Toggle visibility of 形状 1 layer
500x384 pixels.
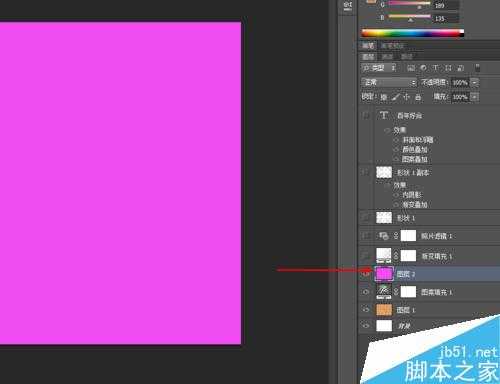366,218
